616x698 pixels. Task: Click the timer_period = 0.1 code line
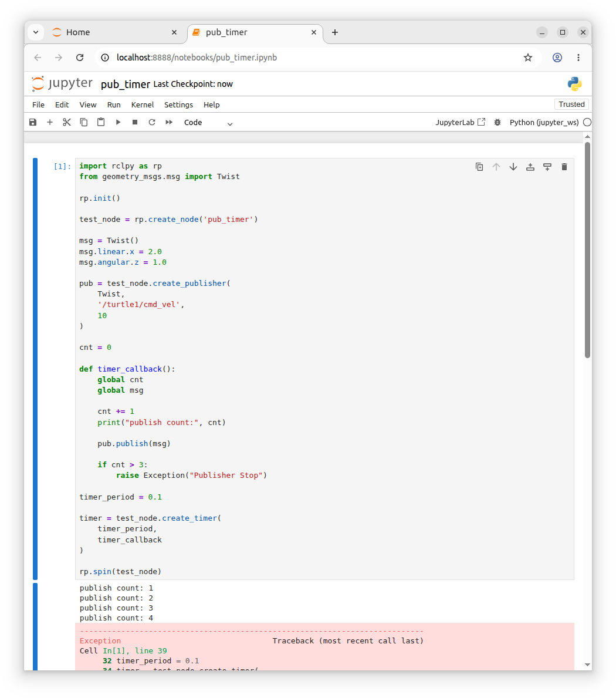[120, 497]
